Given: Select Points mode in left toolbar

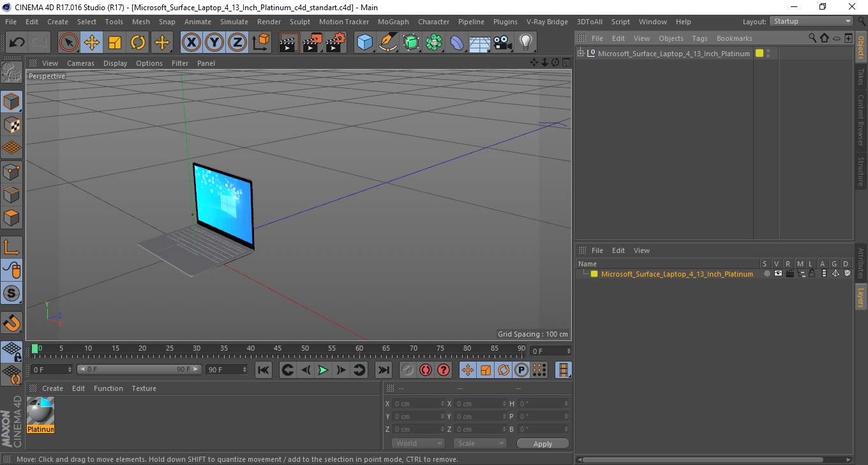Looking at the screenshot, I should [x=11, y=171].
